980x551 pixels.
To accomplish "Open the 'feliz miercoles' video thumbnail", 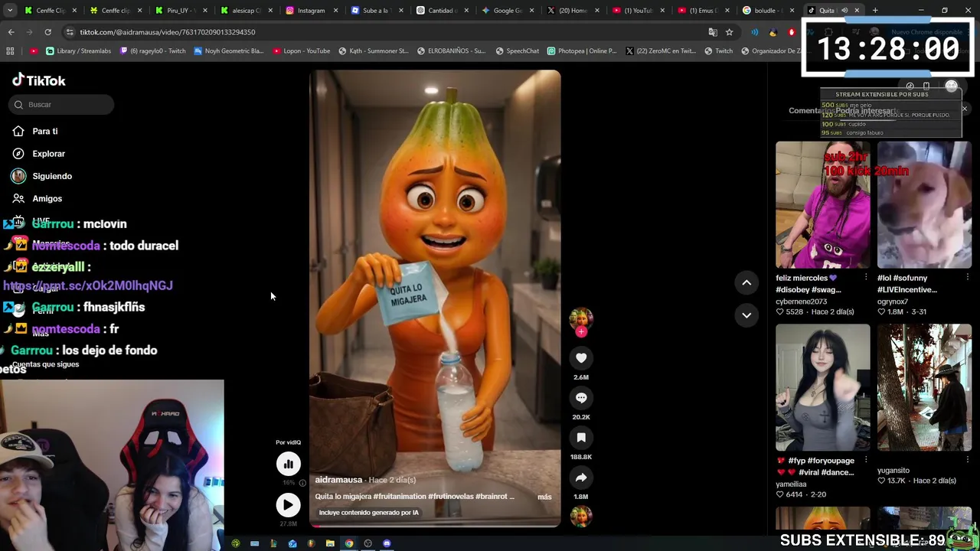I will click(822, 204).
